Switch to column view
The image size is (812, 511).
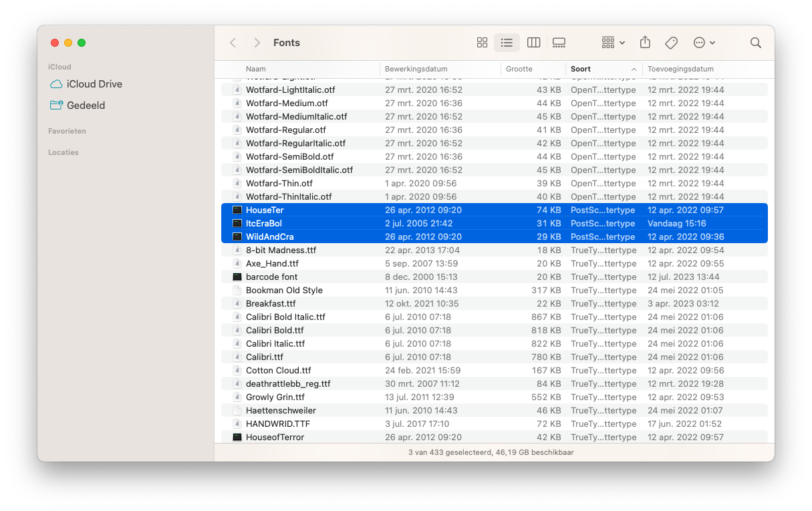point(533,43)
